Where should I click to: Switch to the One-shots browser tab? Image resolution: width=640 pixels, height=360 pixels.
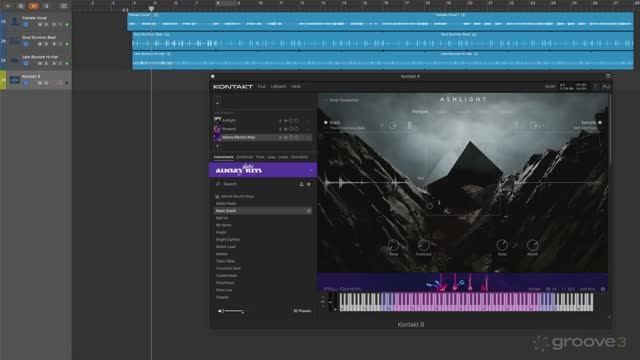click(x=300, y=157)
